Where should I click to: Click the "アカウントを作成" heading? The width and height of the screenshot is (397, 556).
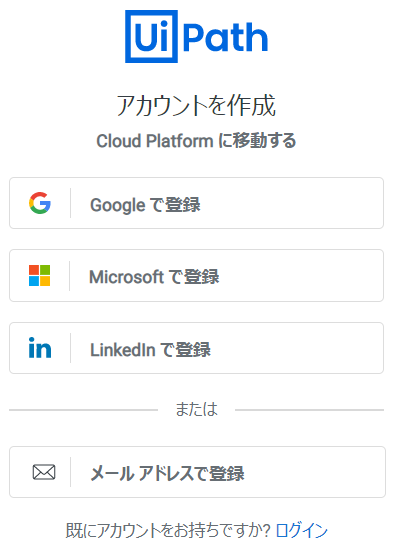coord(196,105)
